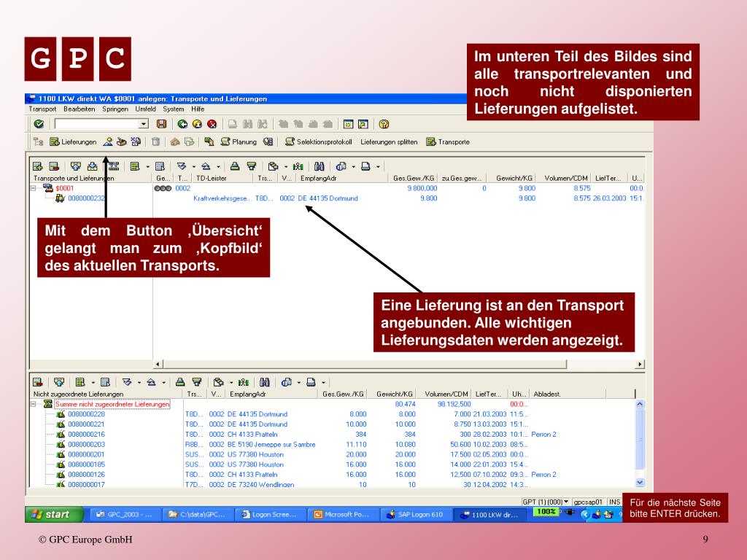The height and width of the screenshot is (560, 747).
Task: Select unassigned delivery 0080000203
Action: (86, 444)
